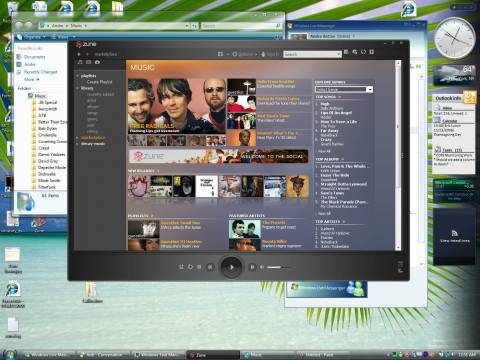The width and height of the screenshot is (480, 360).
Task: Open Organize menu in Explorer window
Action: point(32,37)
